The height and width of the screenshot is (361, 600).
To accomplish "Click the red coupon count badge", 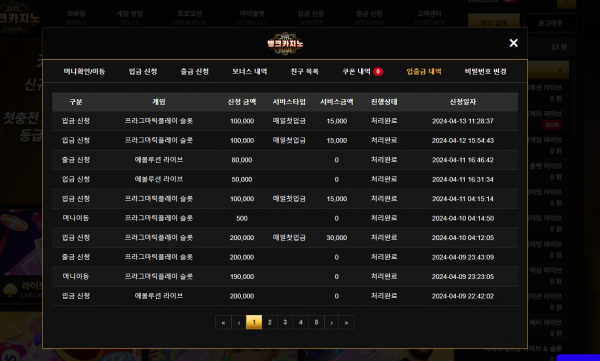I will (x=378, y=72).
